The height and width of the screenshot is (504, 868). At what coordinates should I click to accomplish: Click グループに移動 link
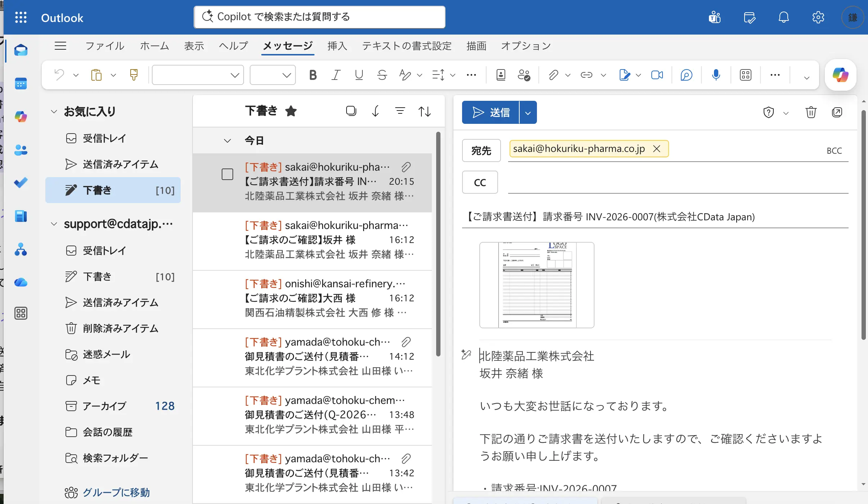[116, 492]
